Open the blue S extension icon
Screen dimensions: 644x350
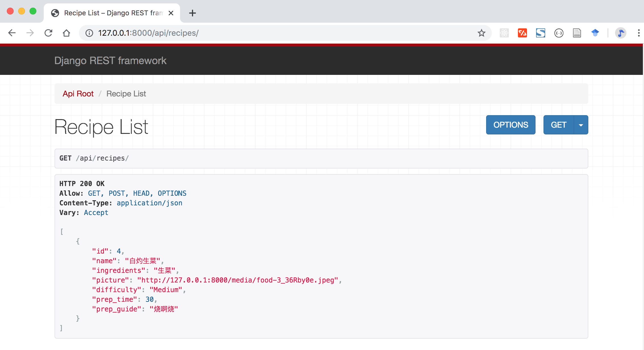[x=540, y=33]
